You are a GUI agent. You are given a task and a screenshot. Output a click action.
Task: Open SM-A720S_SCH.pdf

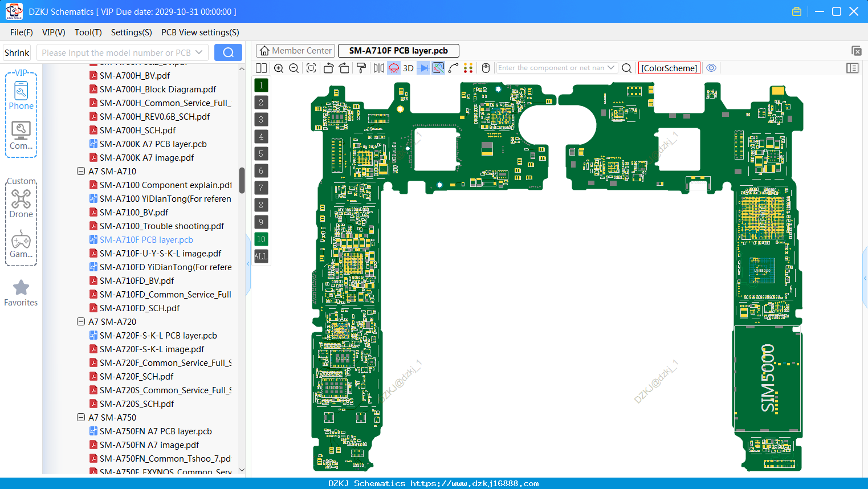pos(137,404)
